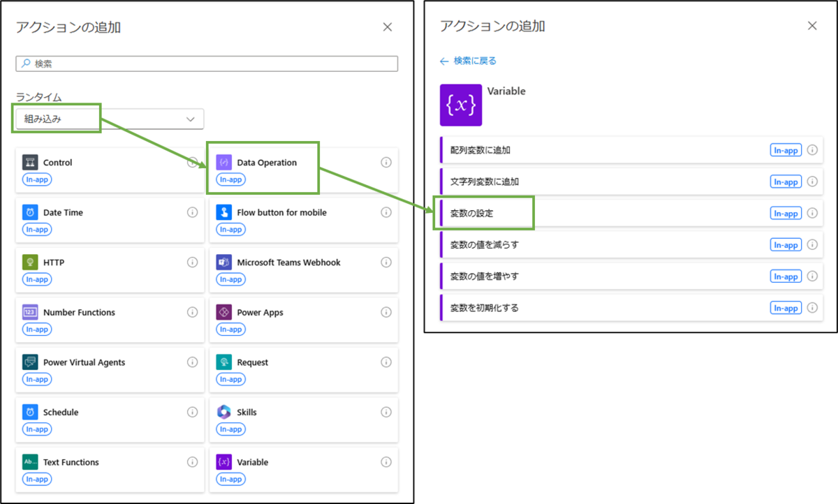
Task: Click the In-app badge under Control
Action: click(37, 180)
